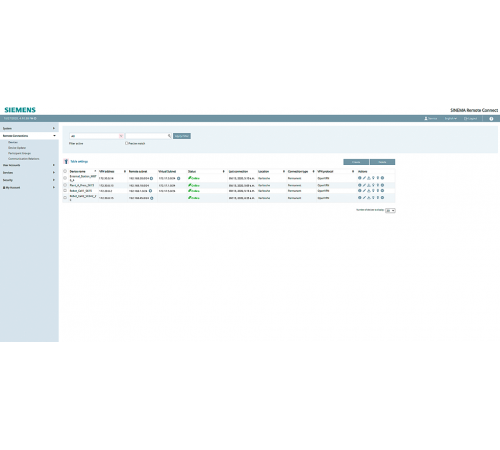Open Device Update under Remote Connections

point(17,148)
